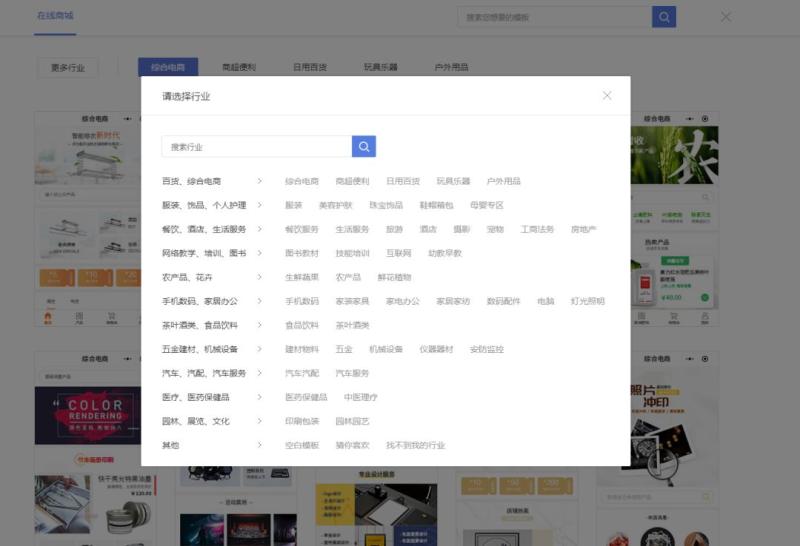Select the 房地产 industry
Viewport: 800px width, 546px height.
(583, 229)
